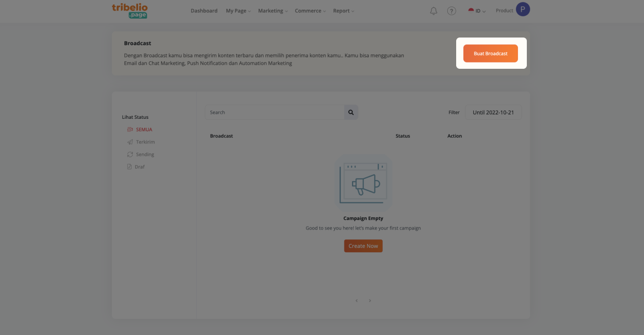Viewport: 644px width, 335px height.
Task: Open the notifications bell icon
Action: coord(433,11)
